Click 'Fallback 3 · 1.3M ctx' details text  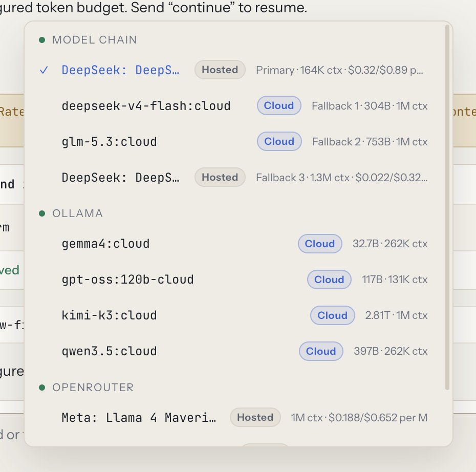(x=342, y=178)
